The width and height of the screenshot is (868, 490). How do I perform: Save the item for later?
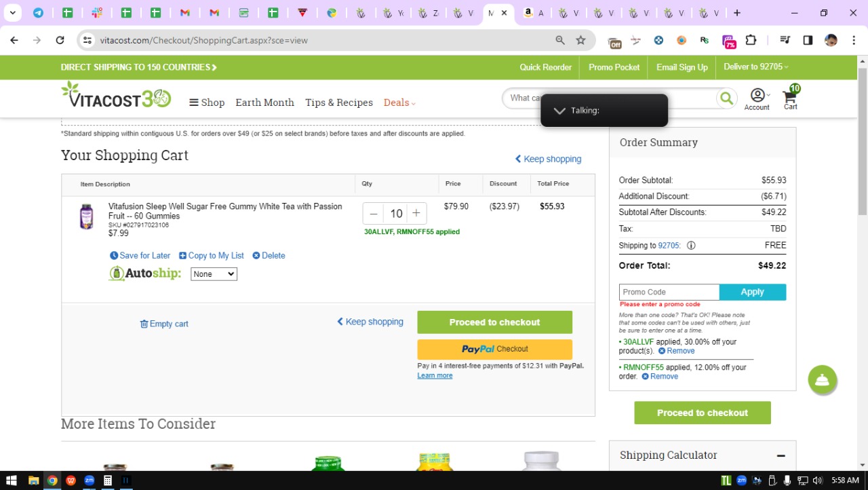coord(140,256)
